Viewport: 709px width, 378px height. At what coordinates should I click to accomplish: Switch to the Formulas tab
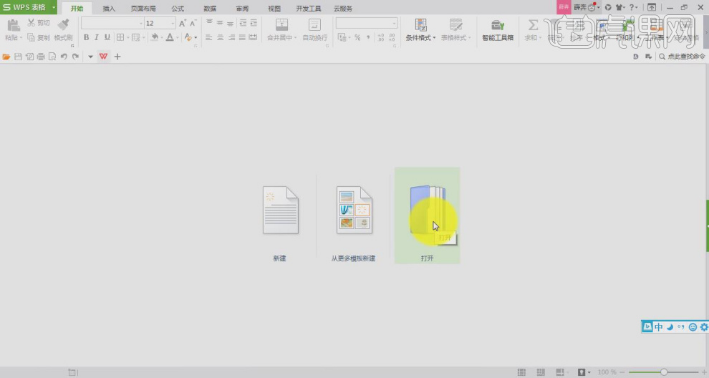(178, 8)
